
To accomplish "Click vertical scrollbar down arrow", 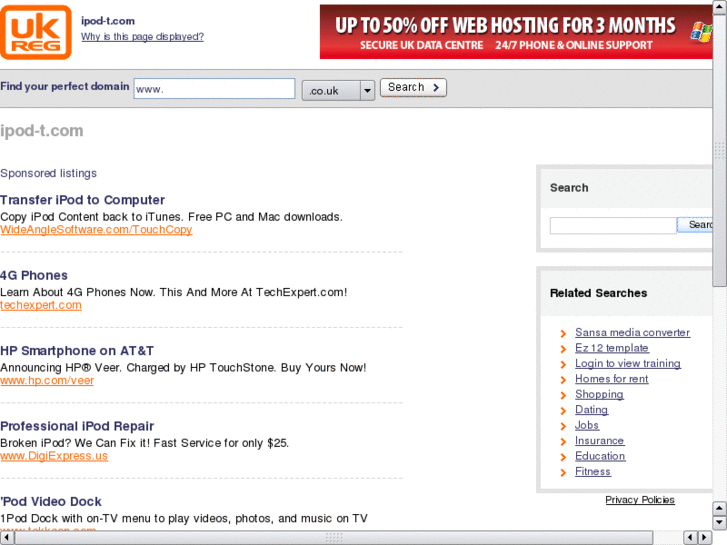I will click(x=719, y=522).
